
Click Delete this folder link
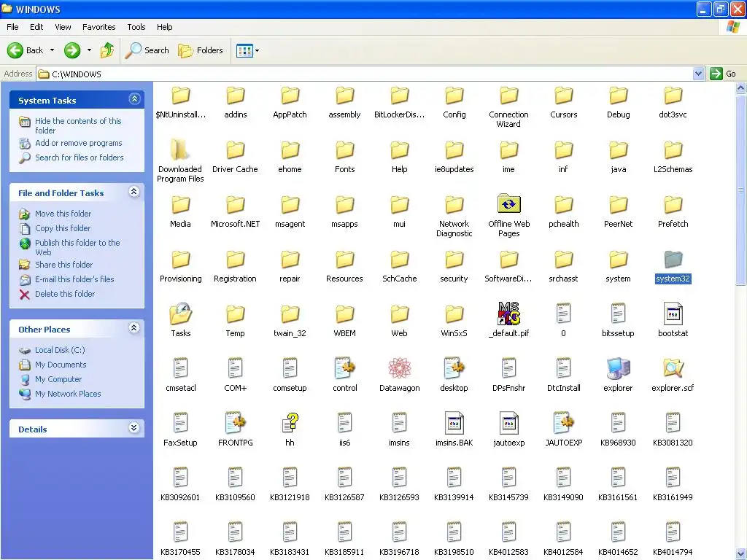65,295
